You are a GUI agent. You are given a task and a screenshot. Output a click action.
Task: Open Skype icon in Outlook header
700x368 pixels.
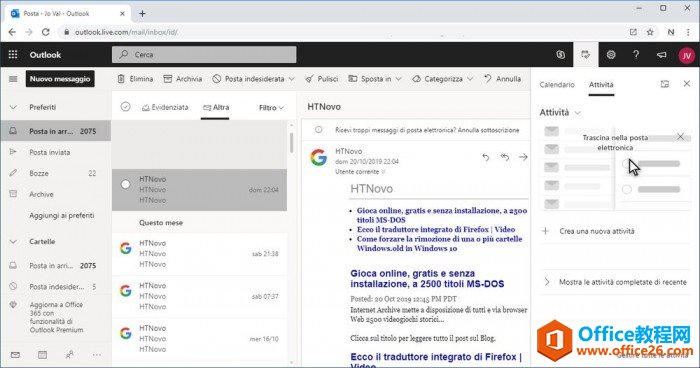(561, 54)
